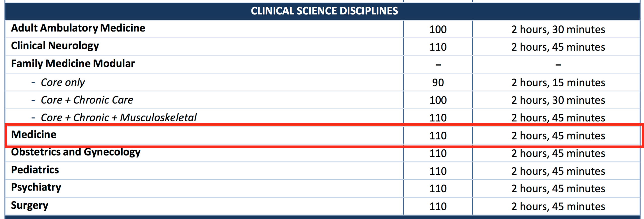Select the highlighted Medicine row label
Screen dimensions: 644x219
pos(34,135)
